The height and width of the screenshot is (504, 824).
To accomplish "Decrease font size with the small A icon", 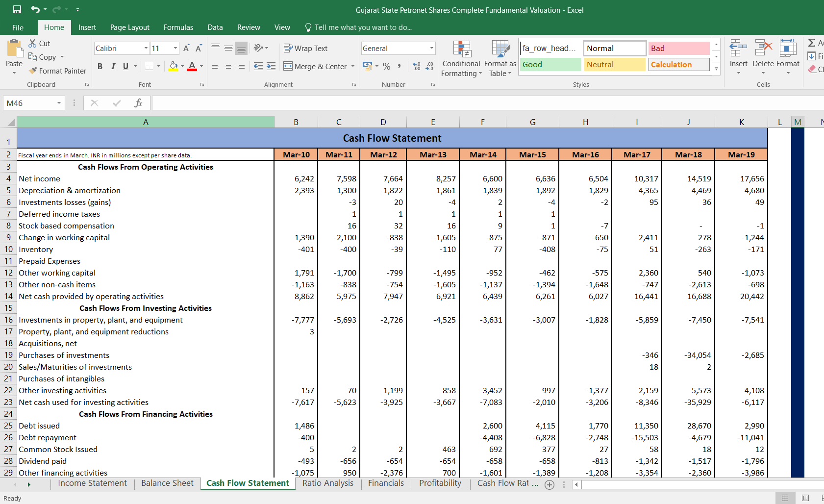I will tap(199, 48).
